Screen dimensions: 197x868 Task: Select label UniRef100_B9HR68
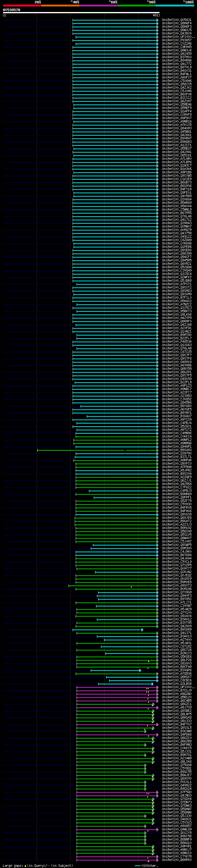(x=176, y=494)
